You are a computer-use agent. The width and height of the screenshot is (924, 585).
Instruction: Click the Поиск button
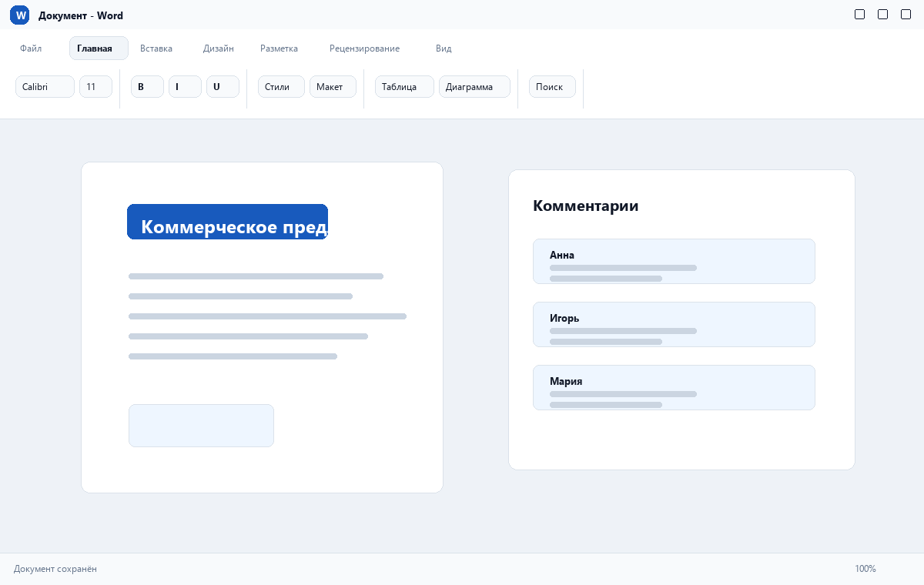(552, 87)
